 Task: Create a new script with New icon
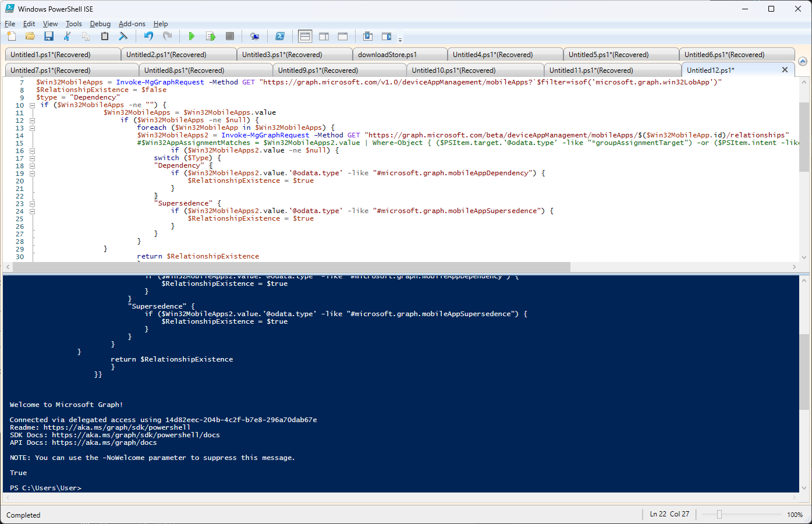[12, 36]
